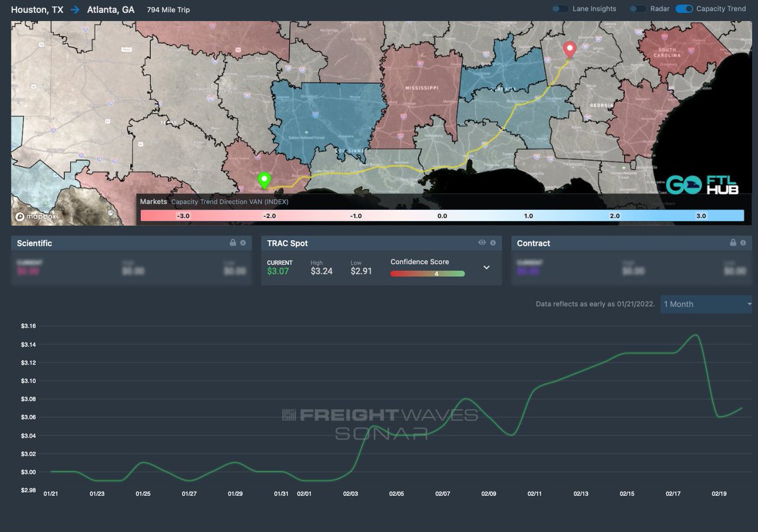Open the 1 Month time range dropdown
Viewport: 758px width, 532px height.
point(706,304)
